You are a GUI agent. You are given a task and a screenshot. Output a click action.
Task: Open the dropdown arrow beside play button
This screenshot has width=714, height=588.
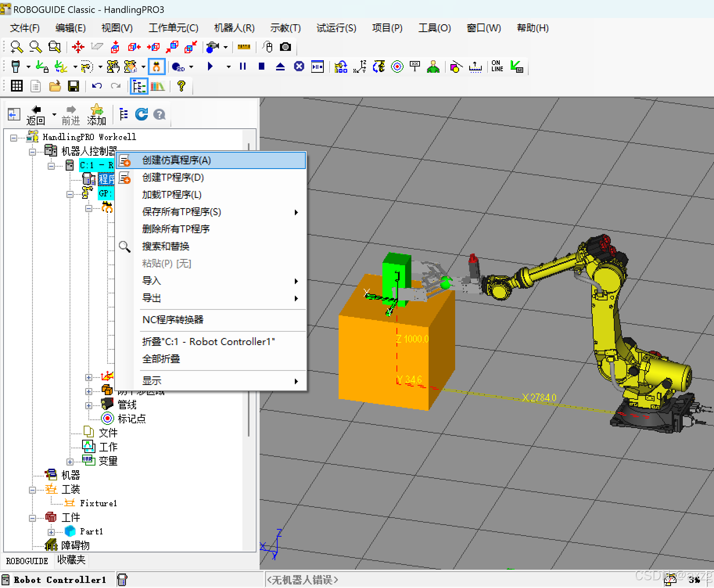coord(228,67)
